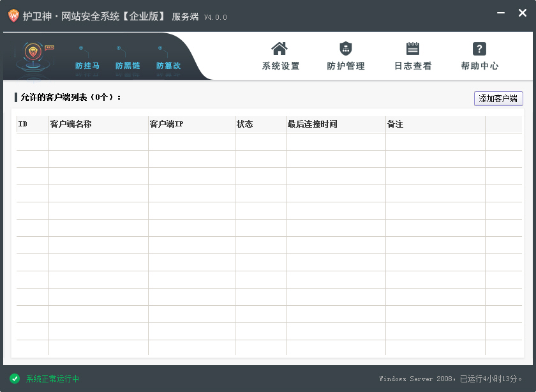This screenshot has height=392, width=536.
Task: Click the 防篡改 feature label
Action: pos(168,66)
